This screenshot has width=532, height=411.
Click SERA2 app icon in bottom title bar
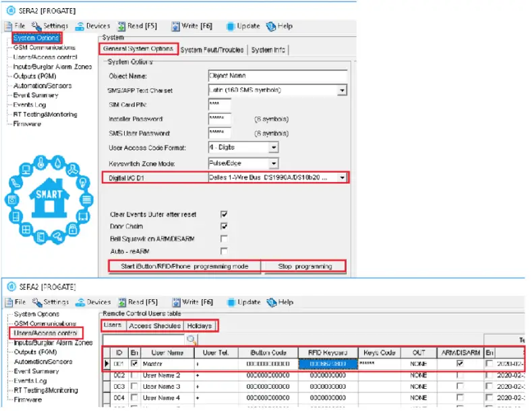tap(12, 286)
